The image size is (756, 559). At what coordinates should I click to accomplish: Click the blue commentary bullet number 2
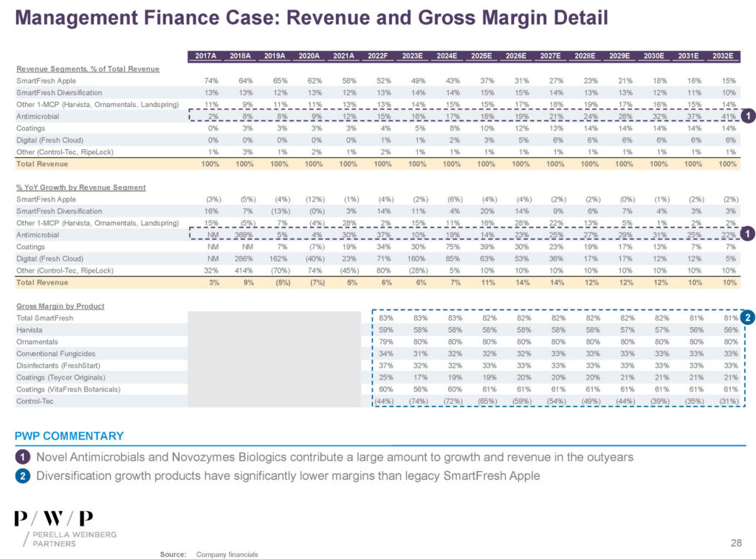22,476
